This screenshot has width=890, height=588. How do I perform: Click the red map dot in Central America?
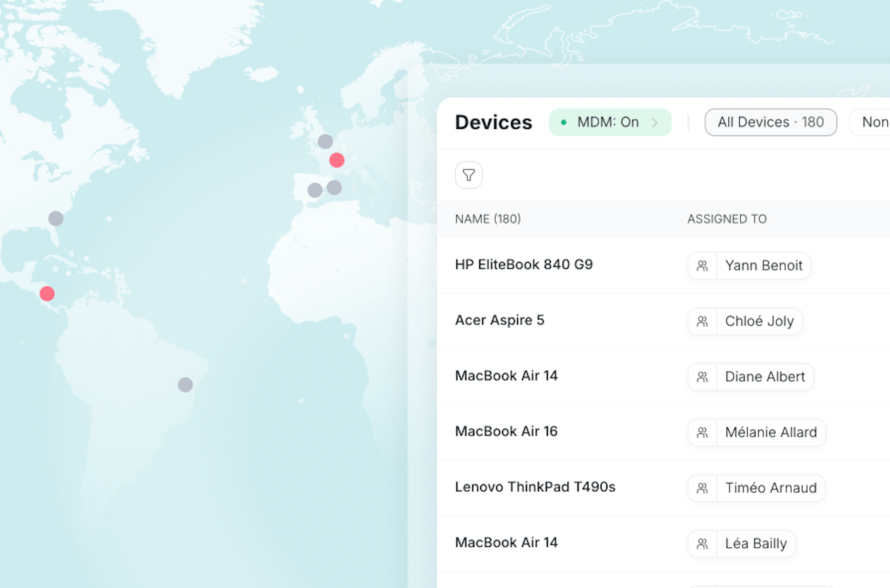point(47,293)
